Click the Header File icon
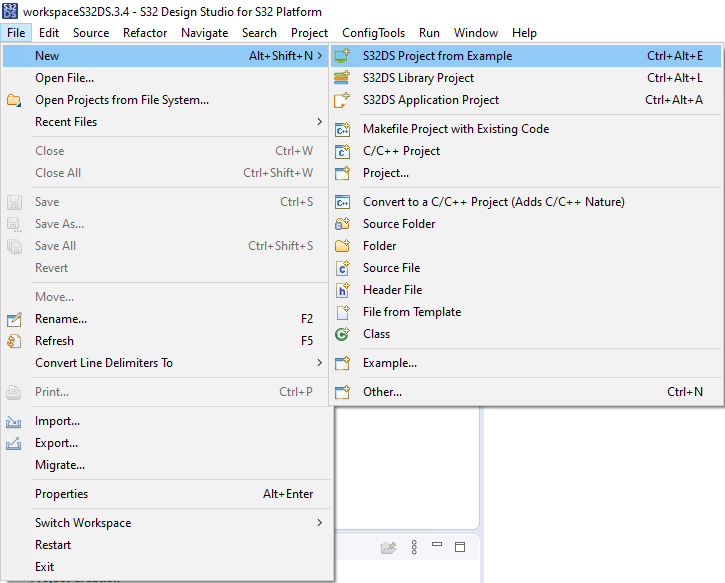 [x=342, y=290]
